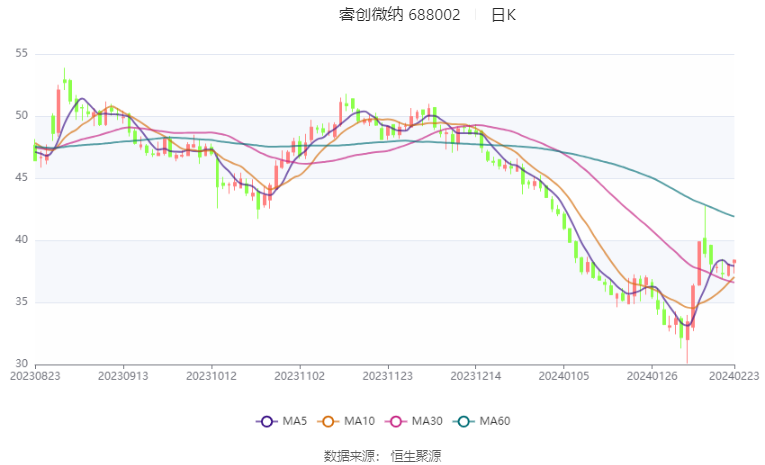This screenshot has width=765, height=465.
Task: Select the tall green candle peaking near 54
Action: 64,81
